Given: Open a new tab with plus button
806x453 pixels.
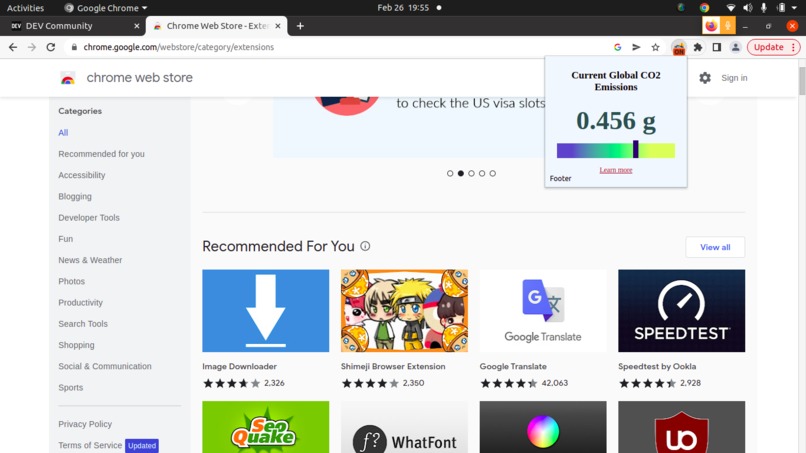Looking at the screenshot, I should pos(300,26).
